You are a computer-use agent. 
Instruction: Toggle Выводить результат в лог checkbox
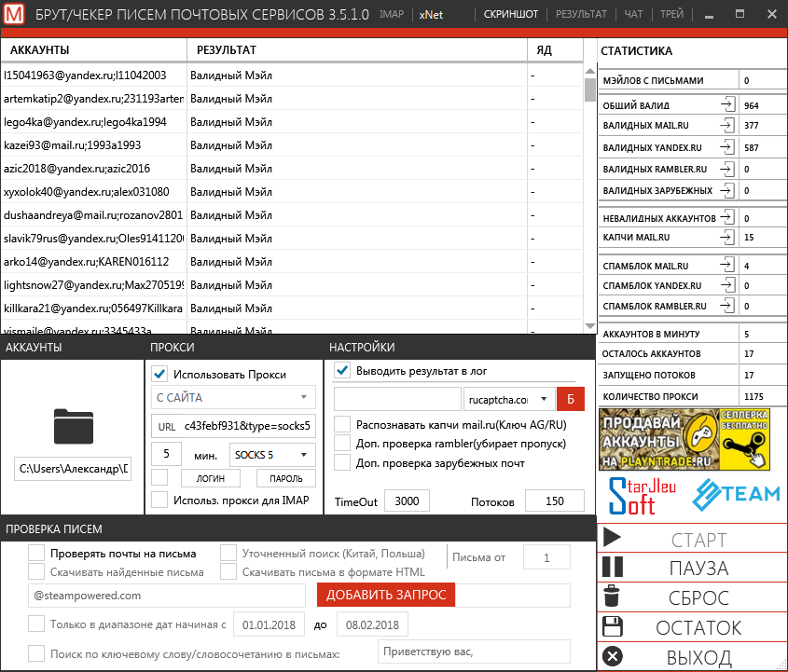[x=342, y=370]
